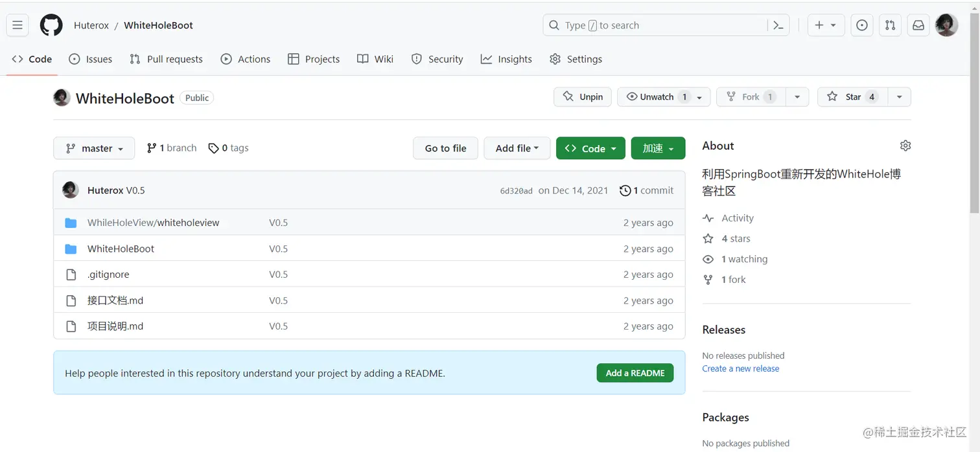Viewport: 980px width, 452px height.
Task: Open WhiteHoleBoot breadcrumb link
Action: pyautogui.click(x=158, y=25)
